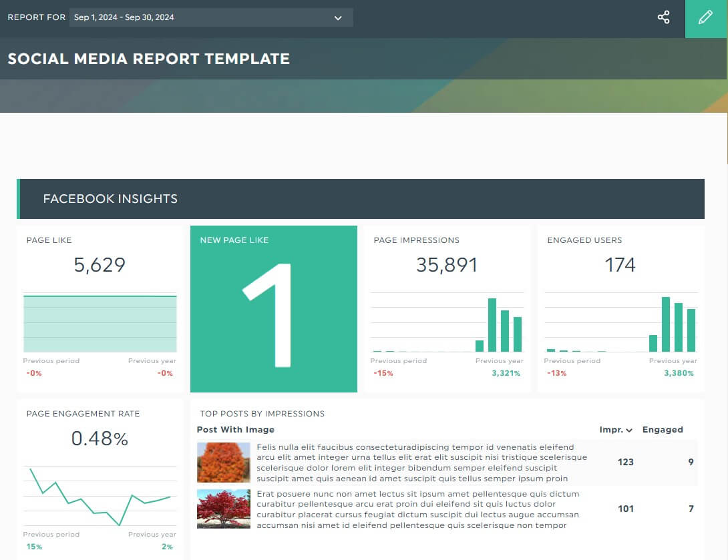Viewport: 728px width, 560px height.
Task: Click the tallest bar in Page Impressions chart
Action: click(x=492, y=325)
